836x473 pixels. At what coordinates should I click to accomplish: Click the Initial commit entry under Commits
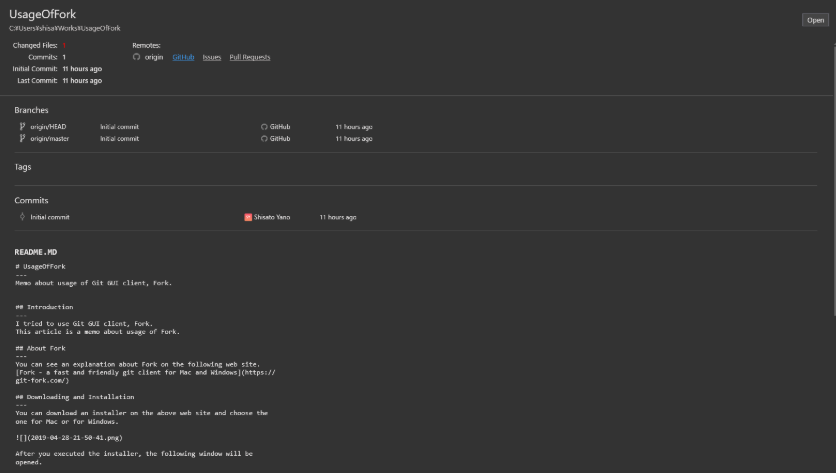pos(50,217)
